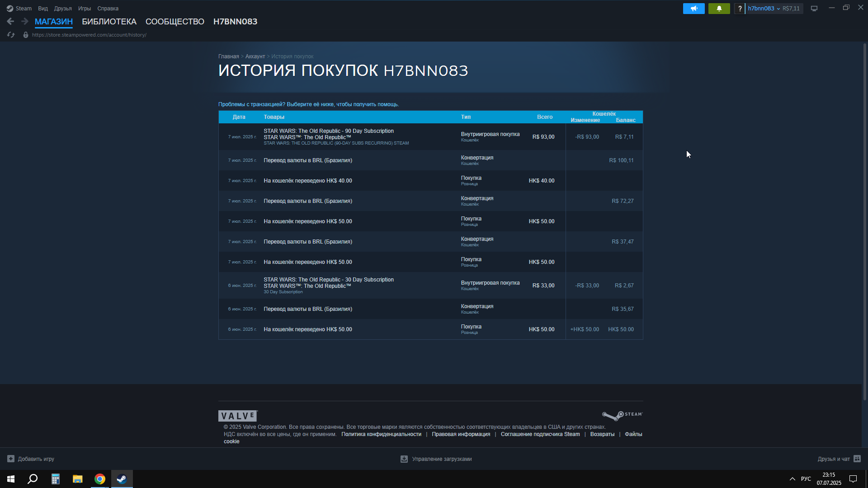Click Добавить игру label
This screenshot has height=488, width=868.
tap(36, 459)
